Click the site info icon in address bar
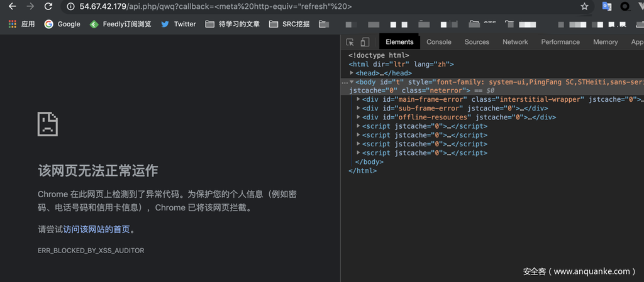Screen dimensions: 644x282 (x=70, y=7)
